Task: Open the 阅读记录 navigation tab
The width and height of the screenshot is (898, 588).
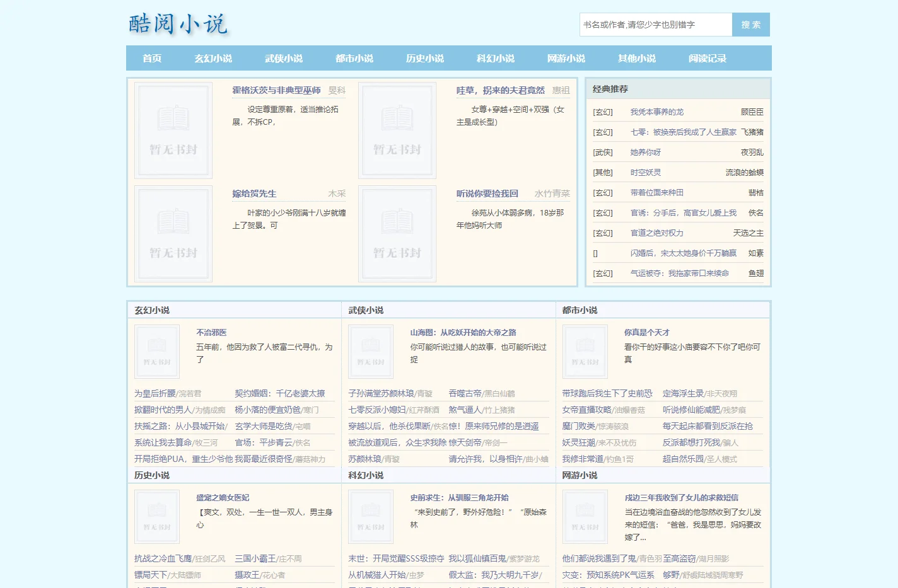Action: (x=708, y=58)
